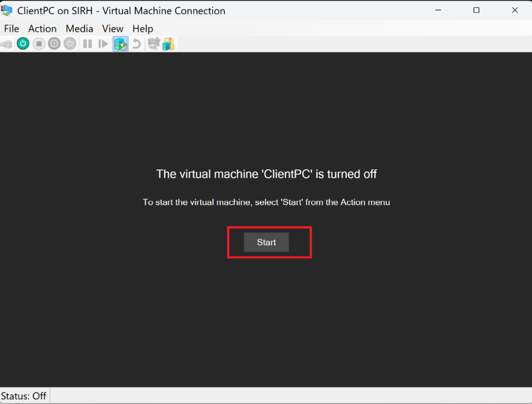Open the Help menu
This screenshot has height=404, width=532.
(x=142, y=29)
